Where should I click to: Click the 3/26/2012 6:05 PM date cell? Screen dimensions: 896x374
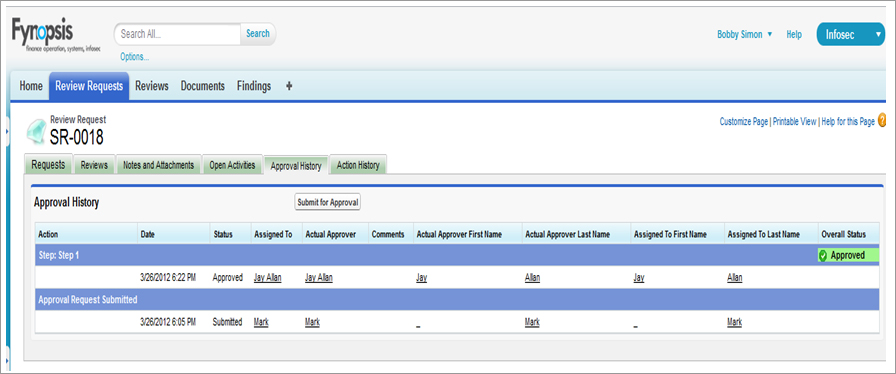pos(168,322)
